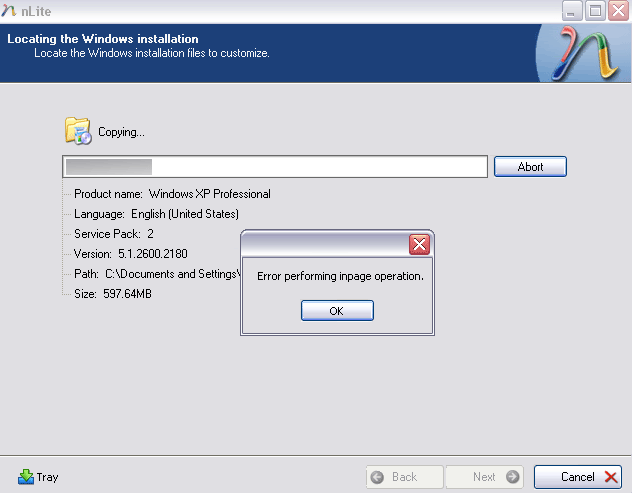Viewport: 632px width, 493px height.
Task: Click the Copying... status label
Action: pos(121,132)
